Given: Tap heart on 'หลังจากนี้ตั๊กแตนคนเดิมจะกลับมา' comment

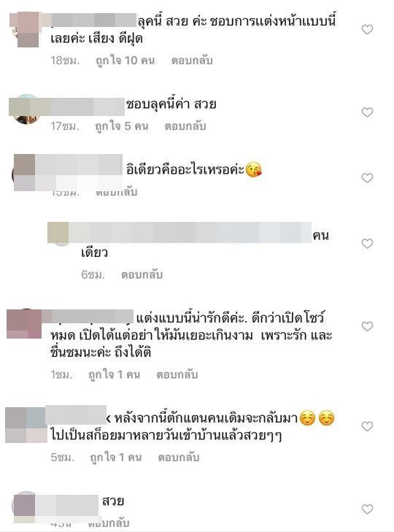Looking at the screenshot, I should (x=367, y=426).
